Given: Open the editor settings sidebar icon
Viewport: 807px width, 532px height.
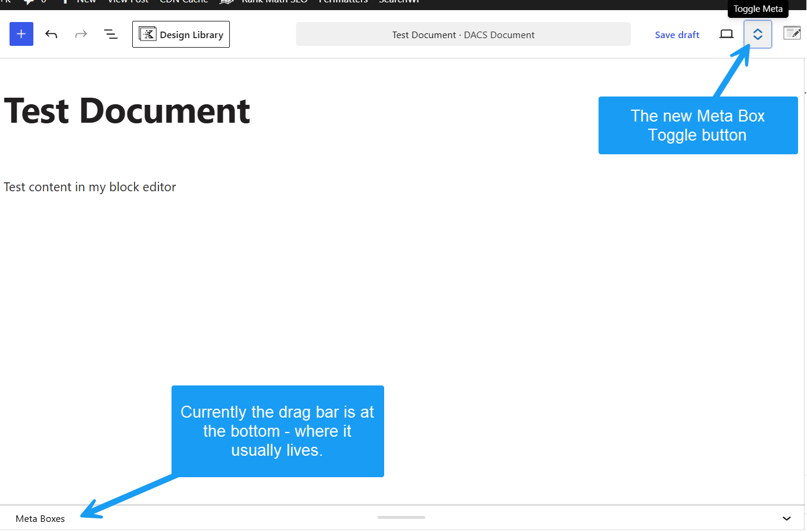Looking at the screenshot, I should coord(792,33).
